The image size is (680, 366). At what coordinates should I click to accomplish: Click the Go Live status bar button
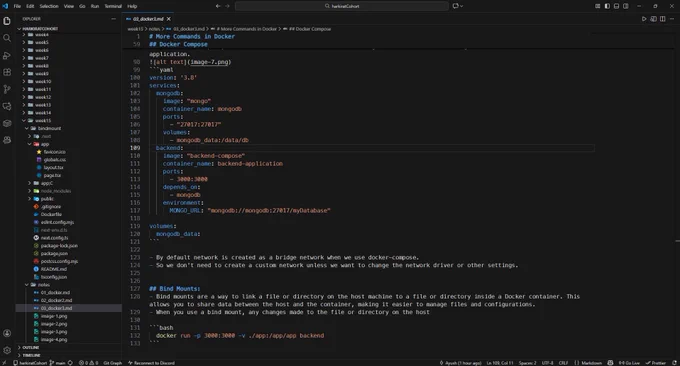629,363
